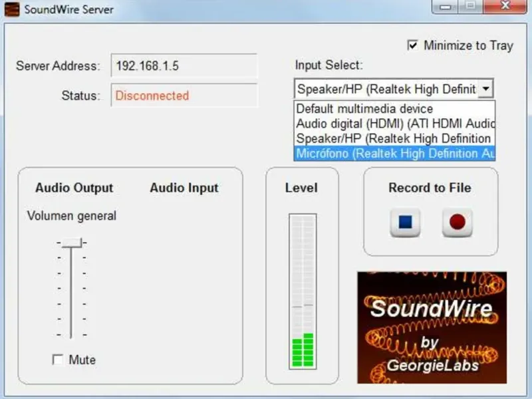This screenshot has height=399, width=532.
Task: Click the SoundWire app icon in title bar
Action: tap(12, 9)
